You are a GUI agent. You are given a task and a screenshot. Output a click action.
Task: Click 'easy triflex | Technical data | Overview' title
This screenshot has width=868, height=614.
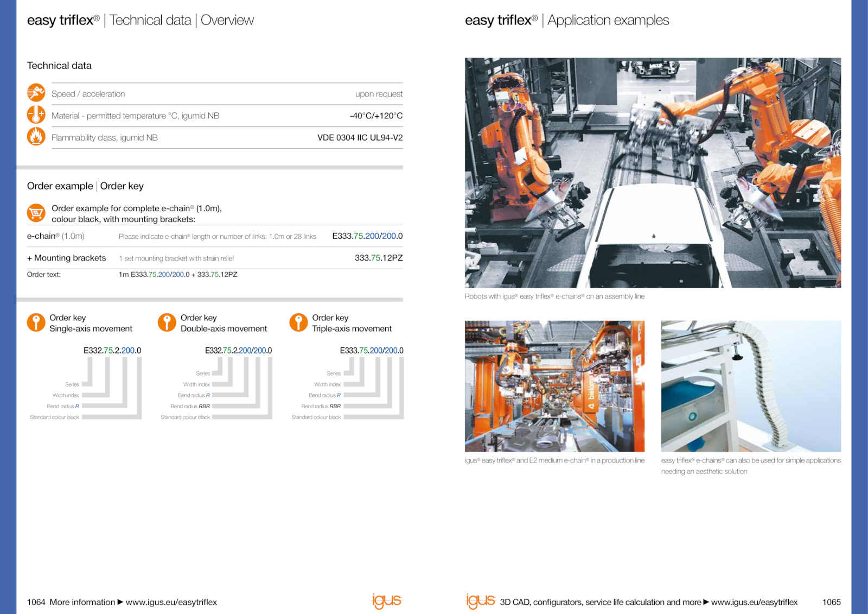point(141,20)
